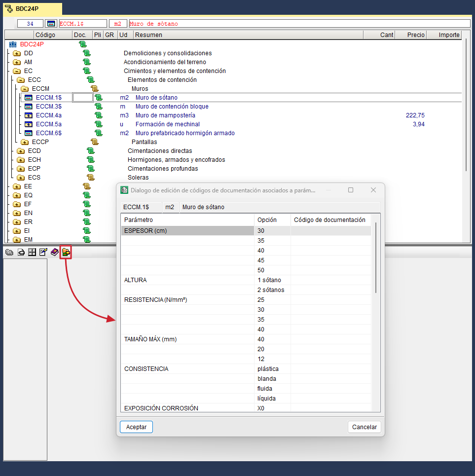This screenshot has width=475, height=476.
Task: Click the green document scroll on ECCM.1$ row
Action: point(98,98)
